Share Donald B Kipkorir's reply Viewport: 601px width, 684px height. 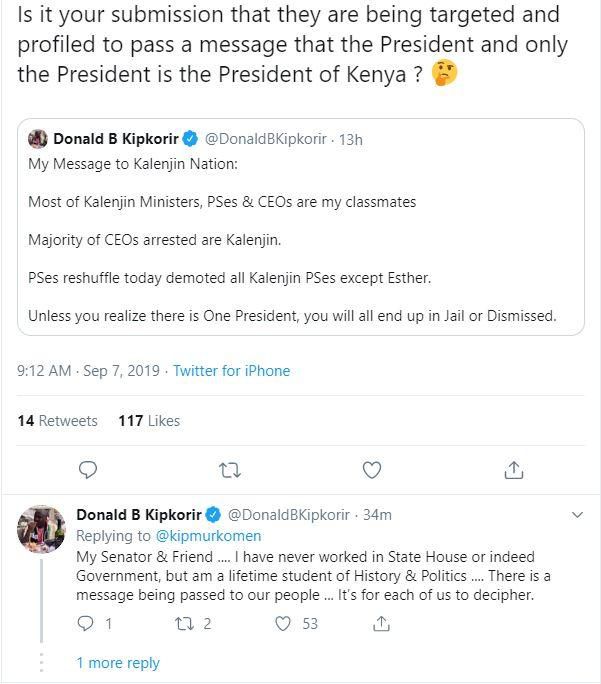coord(380,623)
